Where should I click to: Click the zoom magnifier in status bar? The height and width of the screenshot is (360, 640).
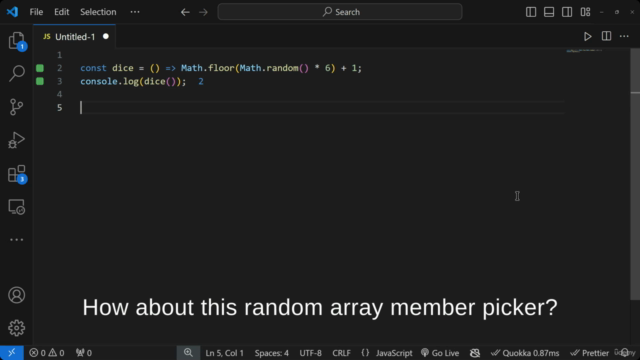click(x=188, y=353)
